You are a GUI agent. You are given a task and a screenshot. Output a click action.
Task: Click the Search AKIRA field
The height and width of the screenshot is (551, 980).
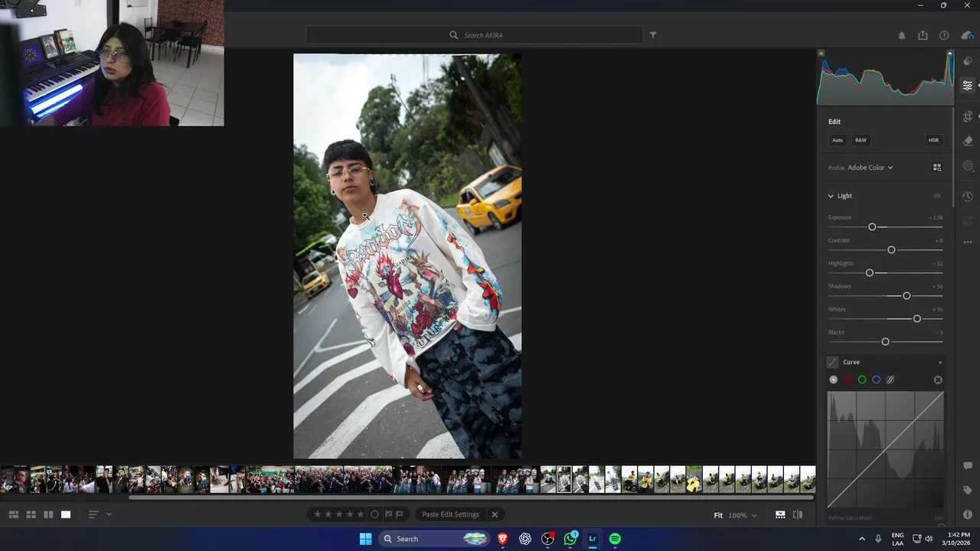(475, 35)
